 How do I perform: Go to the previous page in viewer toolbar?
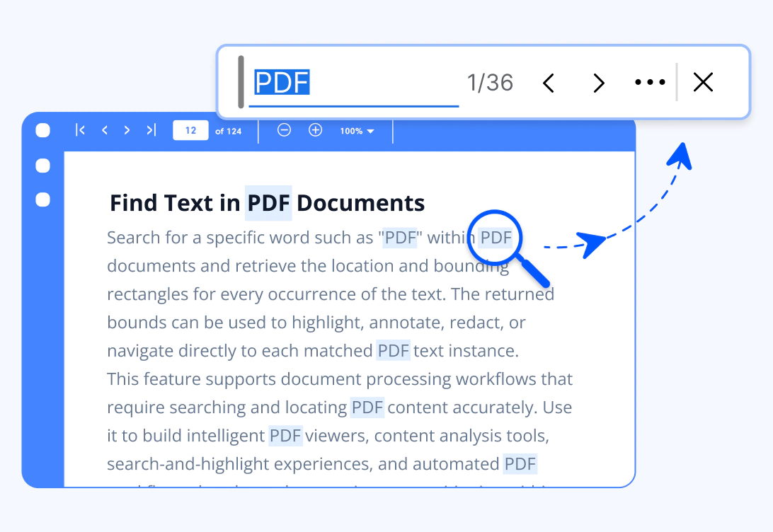click(x=105, y=130)
